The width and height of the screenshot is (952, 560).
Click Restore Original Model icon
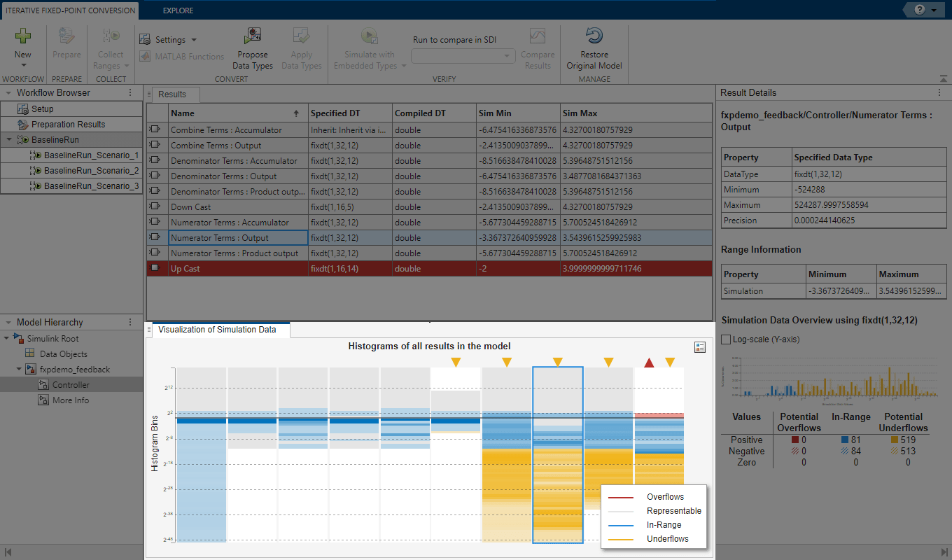[594, 36]
